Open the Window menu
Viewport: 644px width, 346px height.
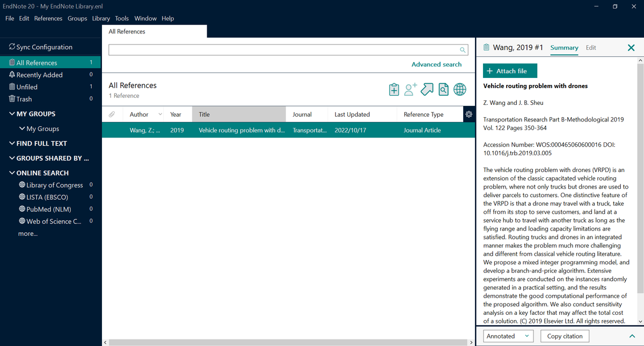point(145,18)
